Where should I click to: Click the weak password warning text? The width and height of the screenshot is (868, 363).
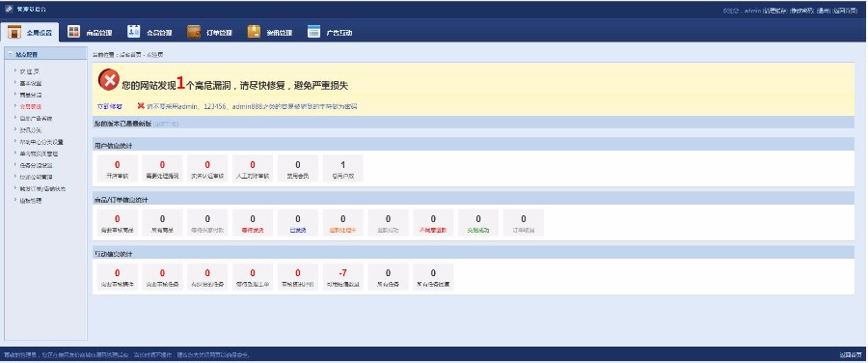252,106
